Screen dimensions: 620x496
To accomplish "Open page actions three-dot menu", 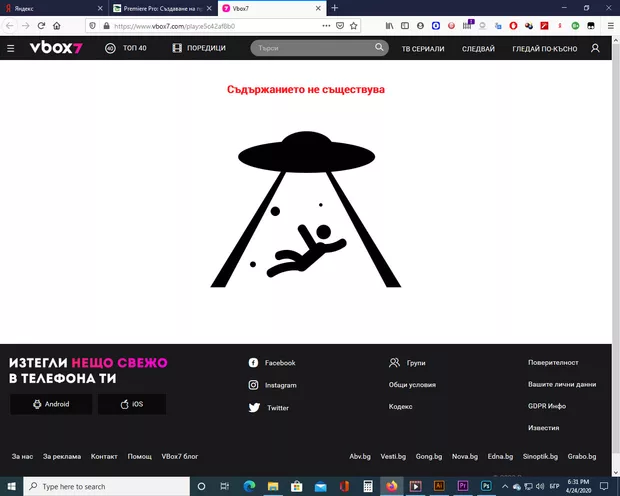I will click(x=326, y=26).
